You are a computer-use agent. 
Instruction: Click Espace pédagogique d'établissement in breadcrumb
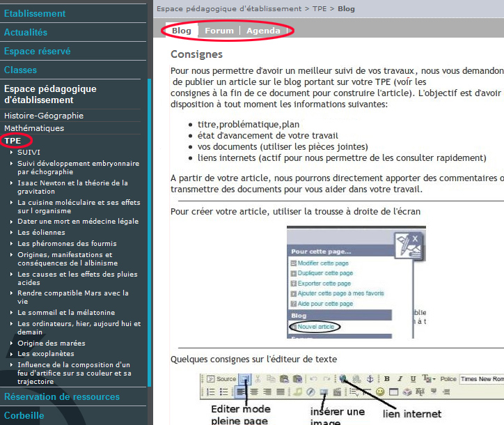point(229,8)
